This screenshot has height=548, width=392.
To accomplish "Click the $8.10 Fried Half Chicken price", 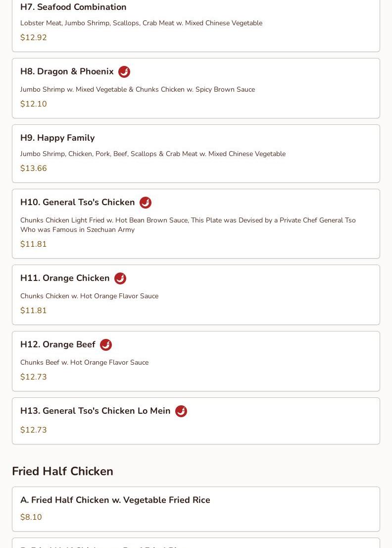I will click(31, 517).
